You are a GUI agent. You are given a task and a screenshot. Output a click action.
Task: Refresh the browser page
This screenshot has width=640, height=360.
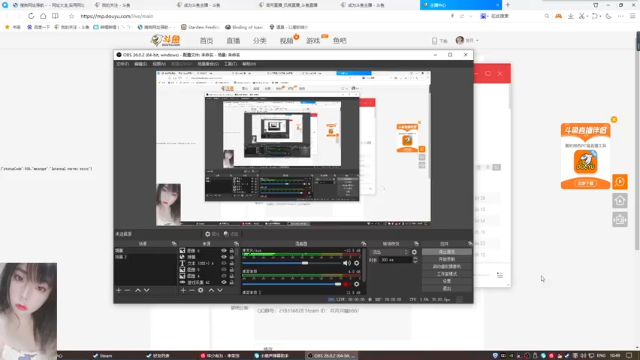point(31,16)
